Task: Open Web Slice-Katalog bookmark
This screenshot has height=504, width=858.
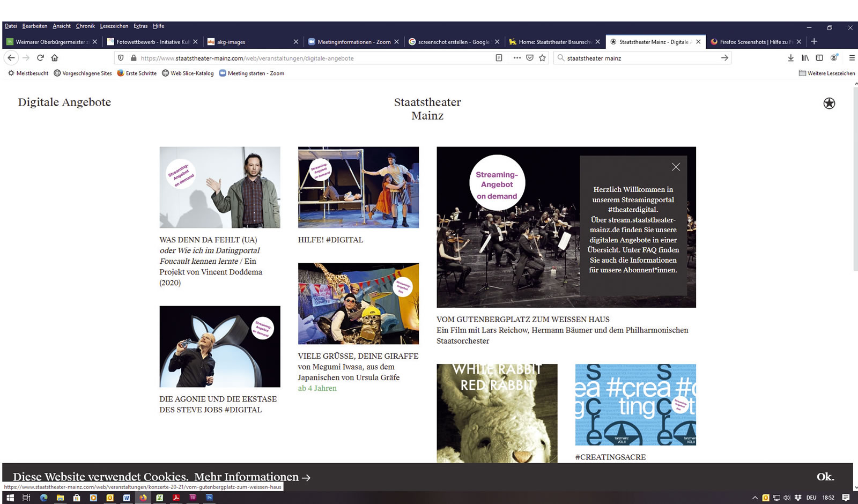Action: 188,73
